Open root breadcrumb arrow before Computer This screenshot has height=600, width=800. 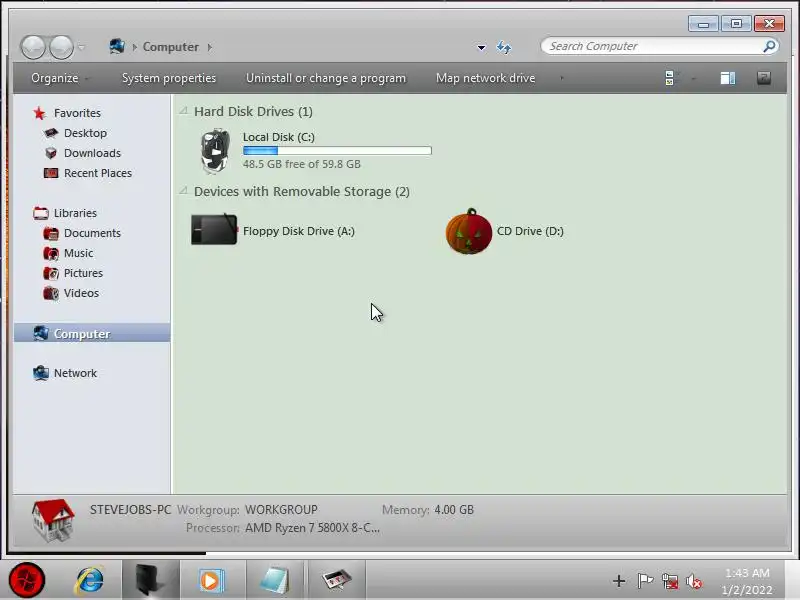tap(135, 47)
